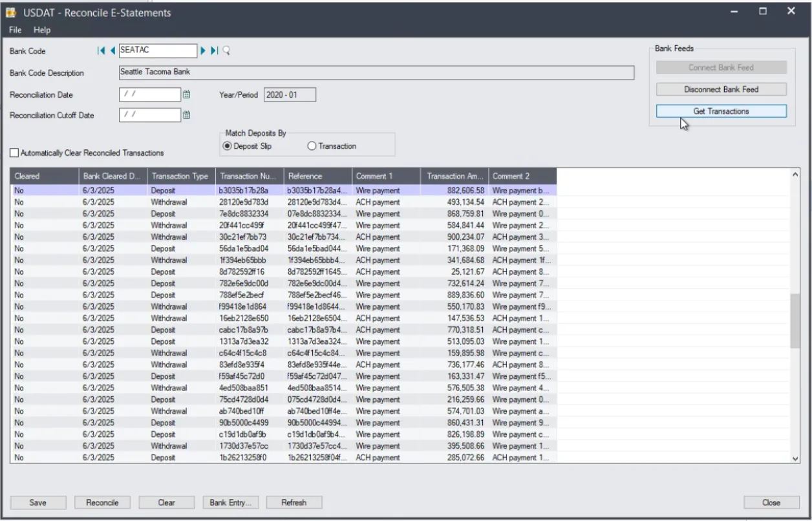
Task: Go to first Bank Code record
Action: click(100, 51)
